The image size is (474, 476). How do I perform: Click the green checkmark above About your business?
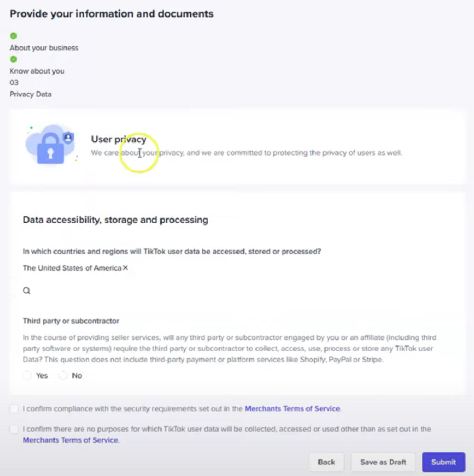point(14,36)
